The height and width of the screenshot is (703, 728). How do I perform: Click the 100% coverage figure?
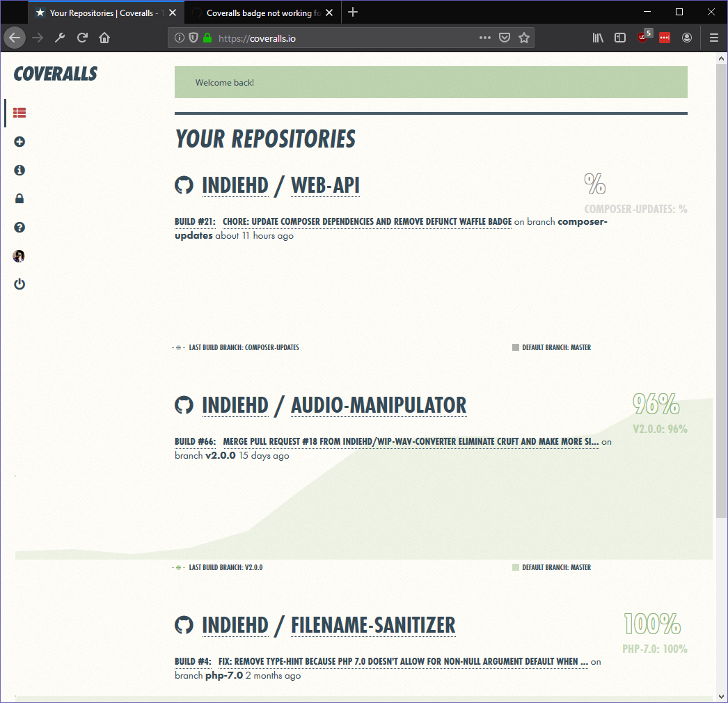tap(652, 624)
